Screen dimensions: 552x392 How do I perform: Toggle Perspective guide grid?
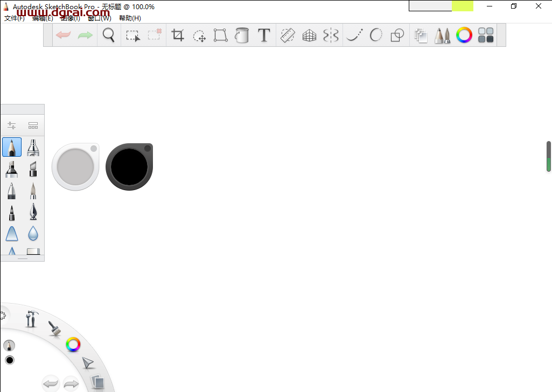coord(309,36)
